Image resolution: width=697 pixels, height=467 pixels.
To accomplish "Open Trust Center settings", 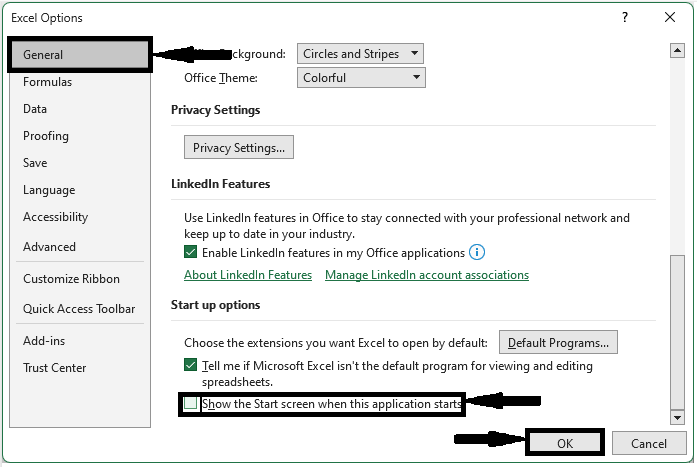I will coord(54,368).
